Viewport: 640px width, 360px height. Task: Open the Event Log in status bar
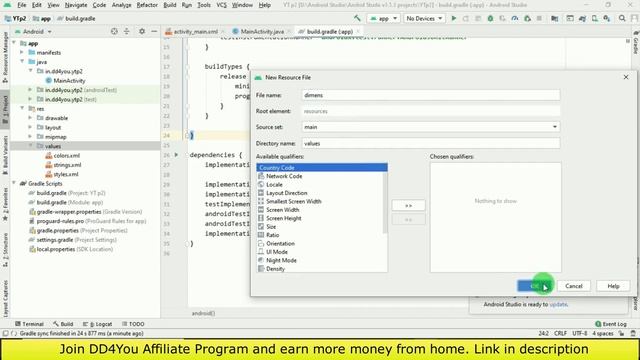click(611, 324)
